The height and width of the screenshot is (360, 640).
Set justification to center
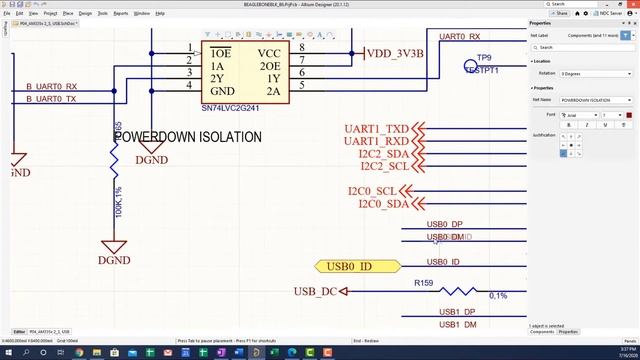point(571,145)
